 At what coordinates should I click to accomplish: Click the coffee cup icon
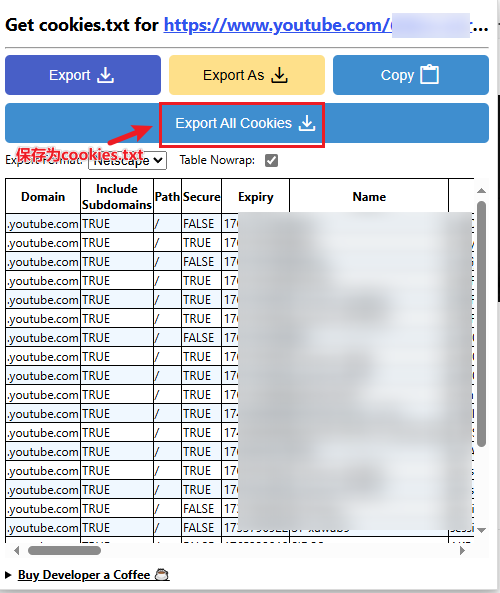coord(162,574)
